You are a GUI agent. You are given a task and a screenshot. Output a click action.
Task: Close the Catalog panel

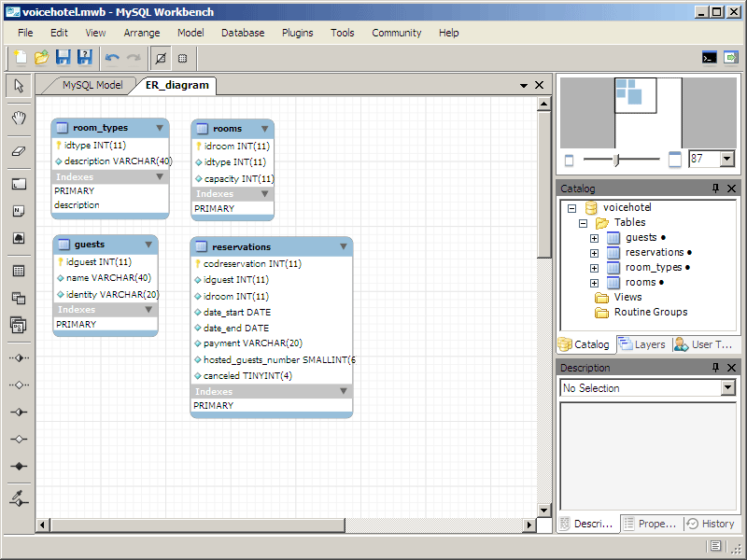(731, 189)
